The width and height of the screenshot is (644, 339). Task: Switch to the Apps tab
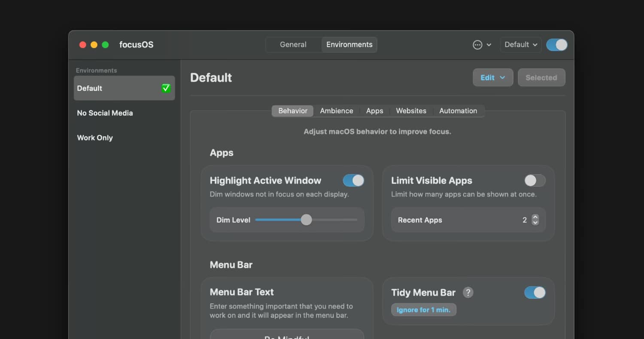pos(374,111)
